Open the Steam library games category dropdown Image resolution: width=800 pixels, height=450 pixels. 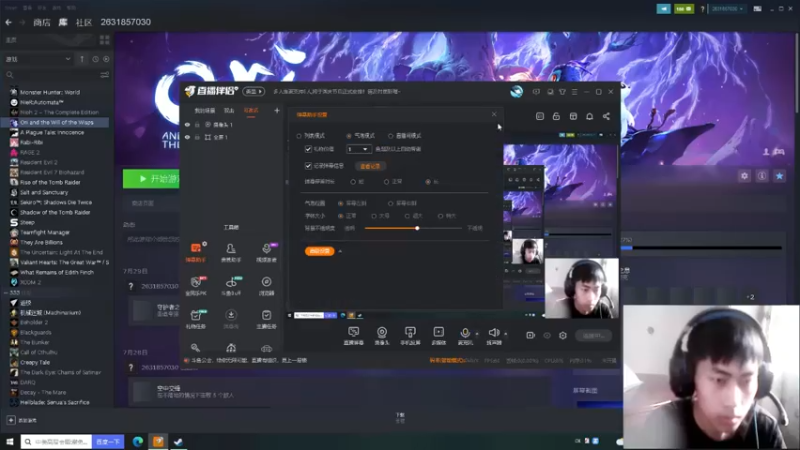pyautogui.click(x=38, y=59)
